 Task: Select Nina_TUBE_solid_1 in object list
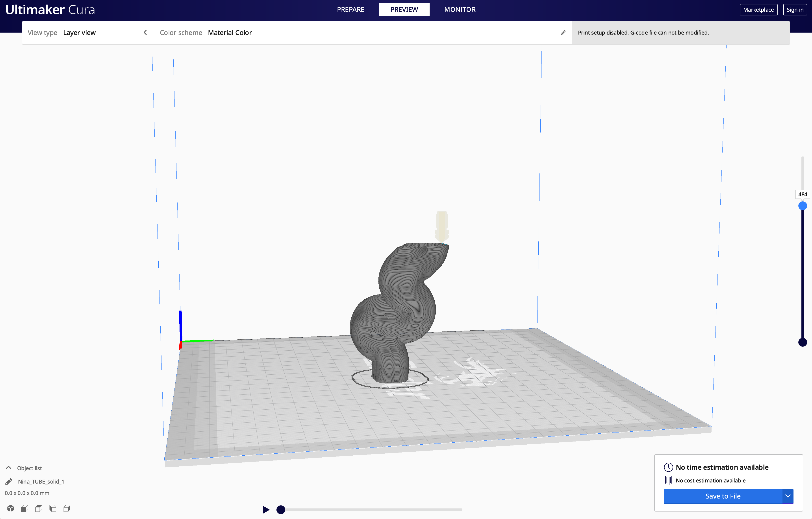pos(41,482)
